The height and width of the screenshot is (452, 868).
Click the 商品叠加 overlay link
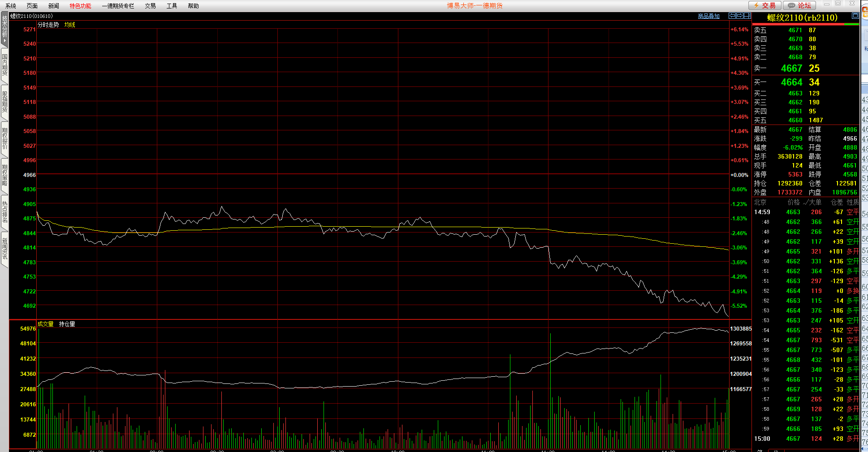point(708,16)
